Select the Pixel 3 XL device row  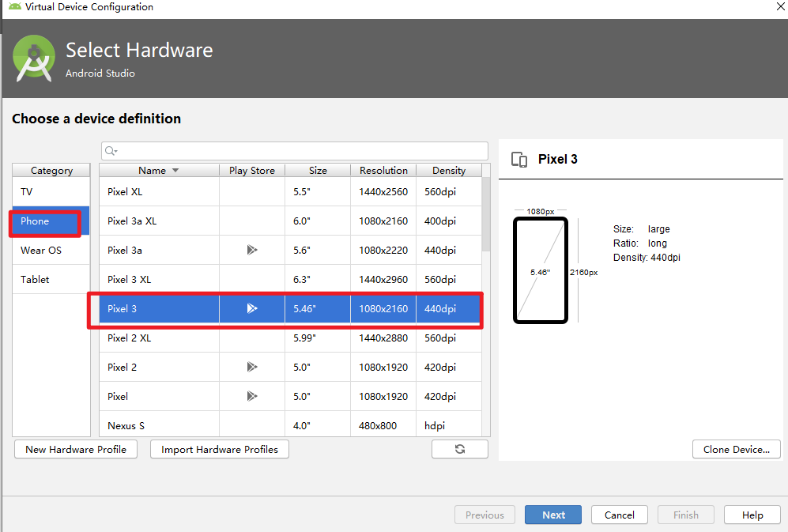(x=290, y=279)
